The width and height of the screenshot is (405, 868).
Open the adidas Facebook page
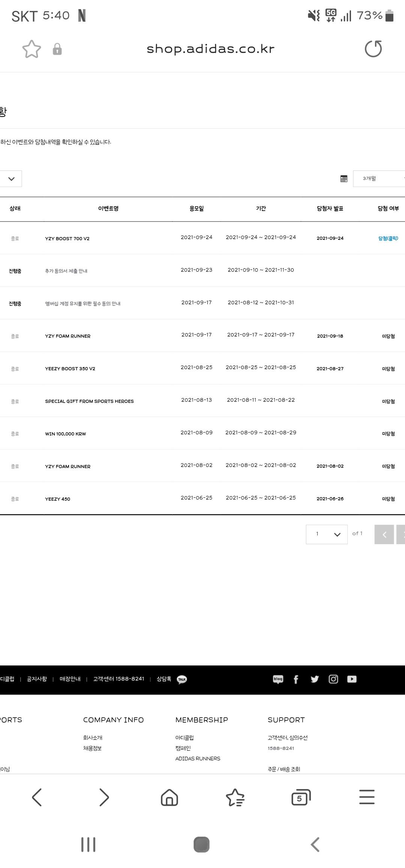(296, 679)
